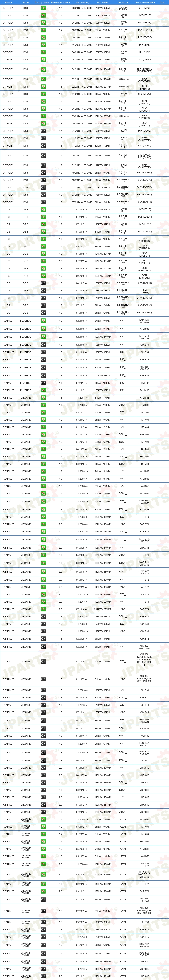Click ON icon in Megane 12.2009 row
The height and width of the screenshot is (980, 169).
pos(43,690)
